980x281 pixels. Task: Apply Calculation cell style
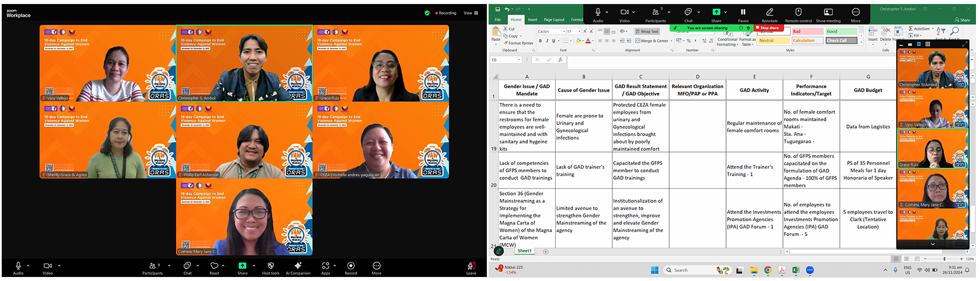tap(807, 40)
